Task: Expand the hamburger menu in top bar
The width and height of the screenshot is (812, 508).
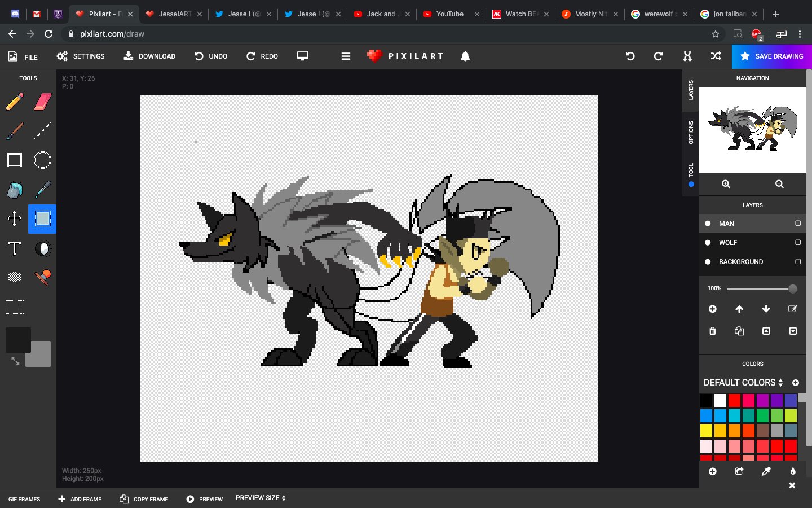Action: (x=346, y=56)
